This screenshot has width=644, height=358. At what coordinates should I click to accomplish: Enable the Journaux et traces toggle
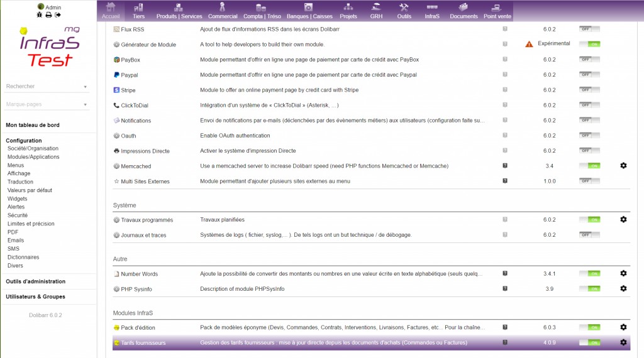[x=589, y=234]
